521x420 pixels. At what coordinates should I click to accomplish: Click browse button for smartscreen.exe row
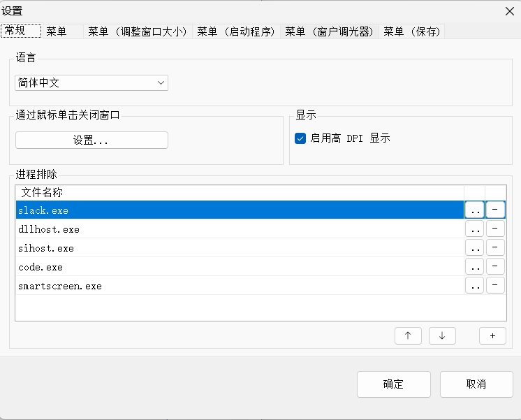[x=474, y=286]
